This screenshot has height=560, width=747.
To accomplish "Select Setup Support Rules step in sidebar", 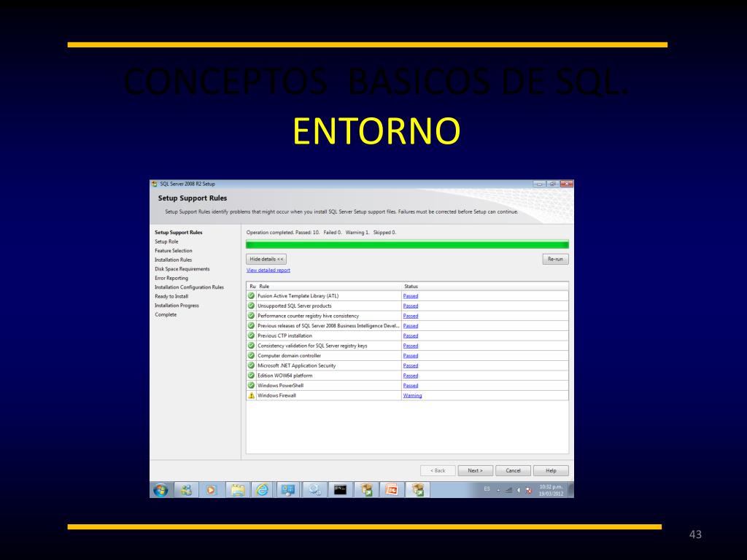I will (178, 233).
